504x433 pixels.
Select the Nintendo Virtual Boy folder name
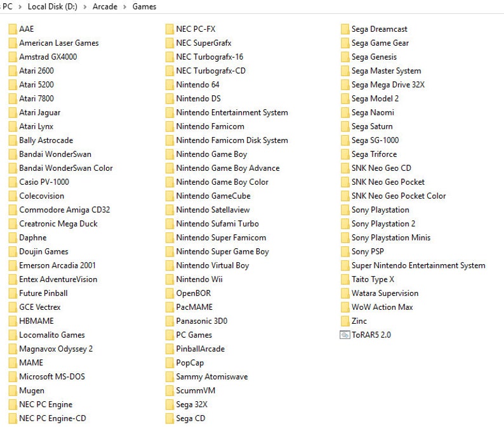[x=213, y=265]
